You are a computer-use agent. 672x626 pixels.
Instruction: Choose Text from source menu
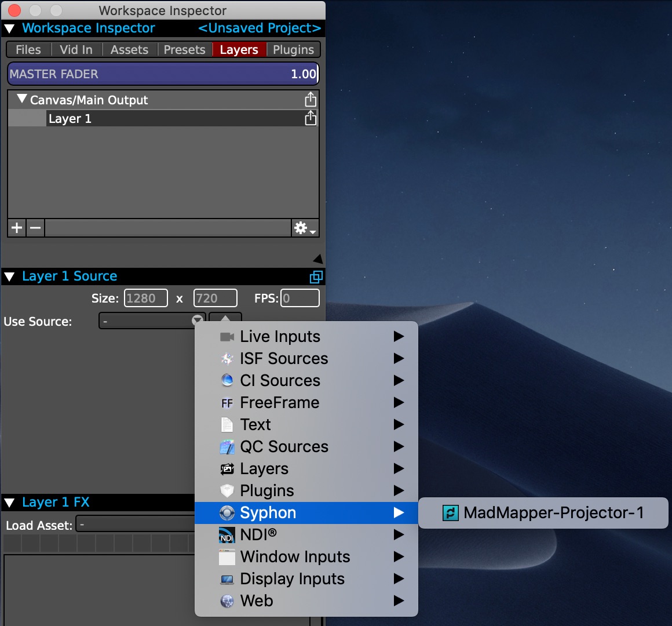306,424
